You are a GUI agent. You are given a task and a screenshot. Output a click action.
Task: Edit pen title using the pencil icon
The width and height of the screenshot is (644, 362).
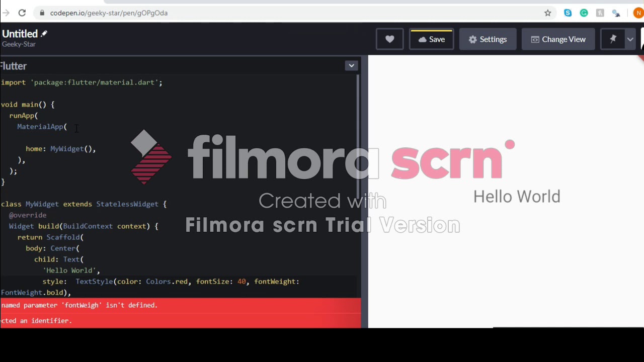[x=44, y=34]
